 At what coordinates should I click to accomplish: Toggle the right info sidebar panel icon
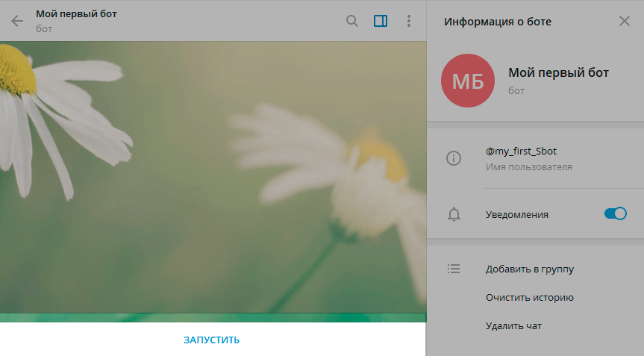pyautogui.click(x=381, y=21)
